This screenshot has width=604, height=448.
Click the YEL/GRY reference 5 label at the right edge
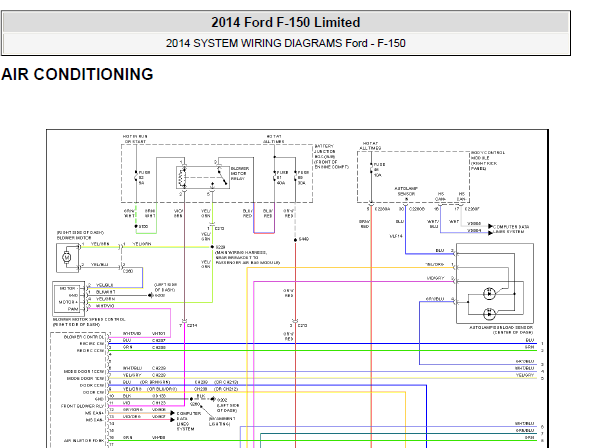point(525,375)
